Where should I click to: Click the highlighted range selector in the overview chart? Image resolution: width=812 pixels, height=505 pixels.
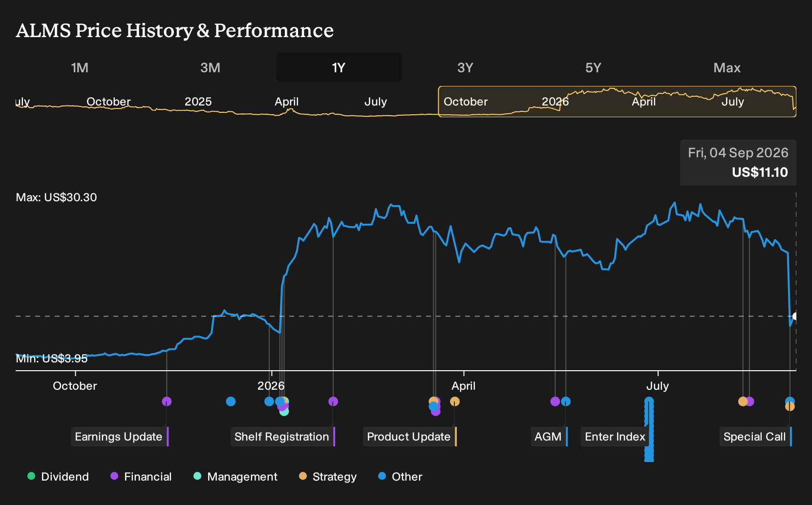617,102
